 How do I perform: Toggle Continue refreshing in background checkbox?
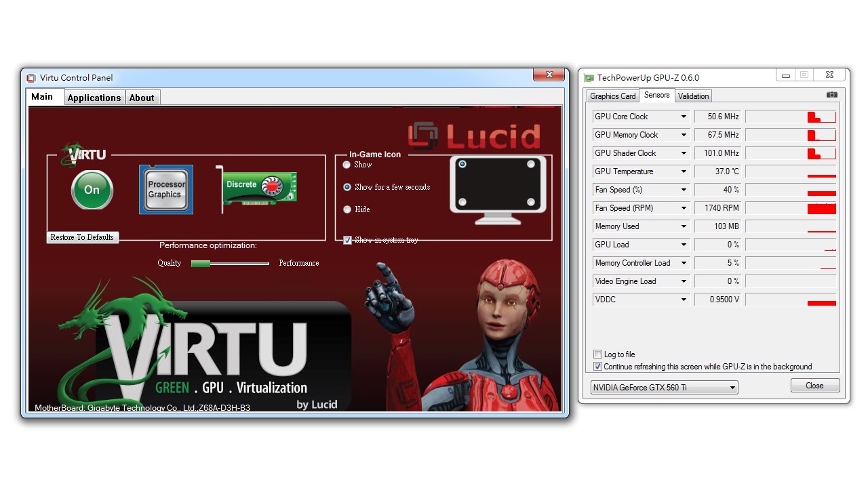pos(597,367)
